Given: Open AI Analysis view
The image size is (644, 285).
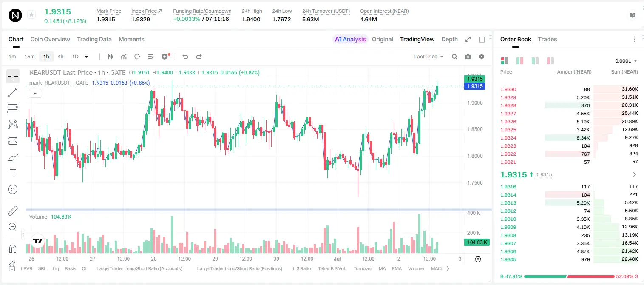Looking at the screenshot, I should tap(350, 39).
